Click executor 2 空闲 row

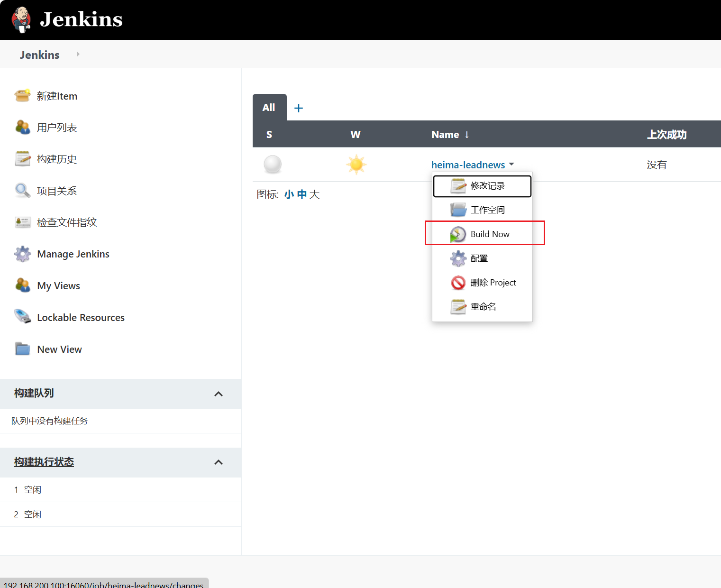pyautogui.click(x=120, y=514)
